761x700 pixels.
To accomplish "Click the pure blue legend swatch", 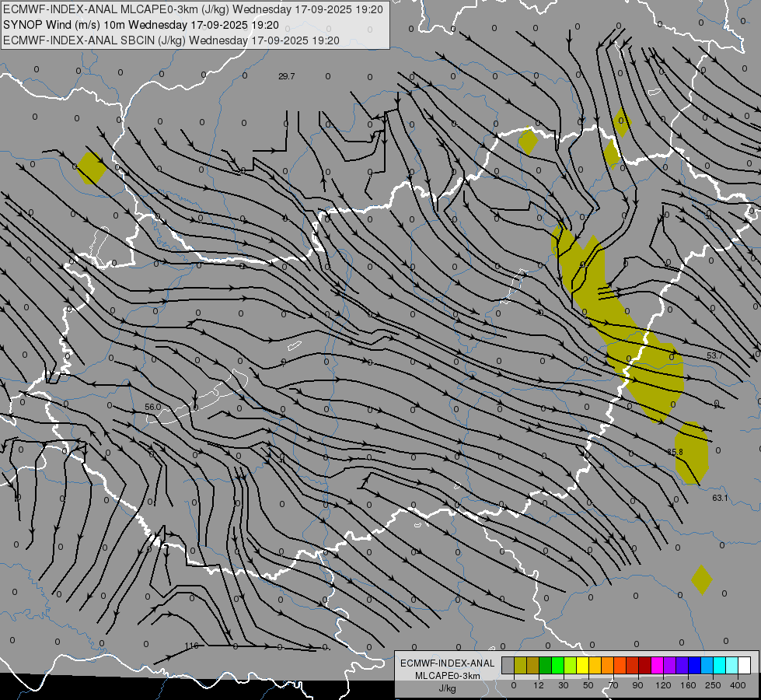I will pos(694,665).
